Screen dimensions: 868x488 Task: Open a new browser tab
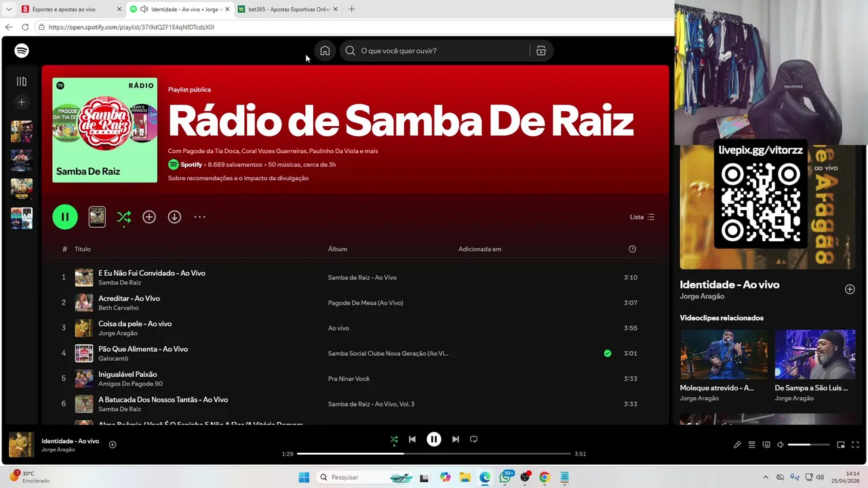[x=351, y=9]
